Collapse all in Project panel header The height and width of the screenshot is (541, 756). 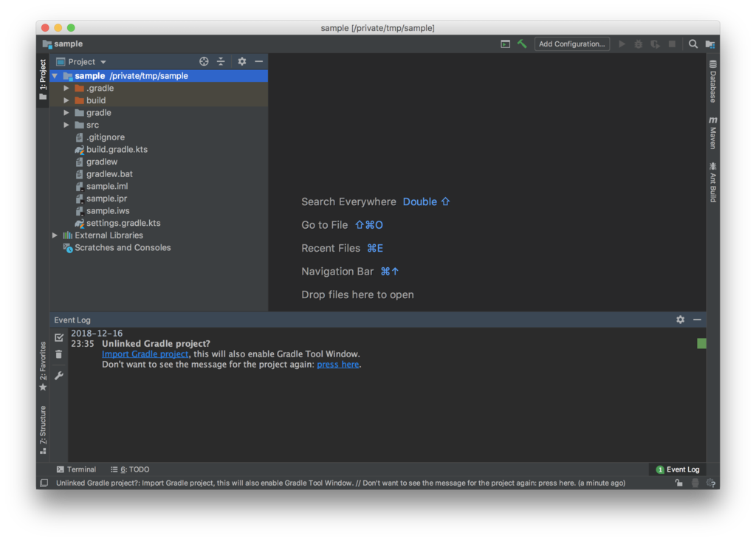coord(221,62)
